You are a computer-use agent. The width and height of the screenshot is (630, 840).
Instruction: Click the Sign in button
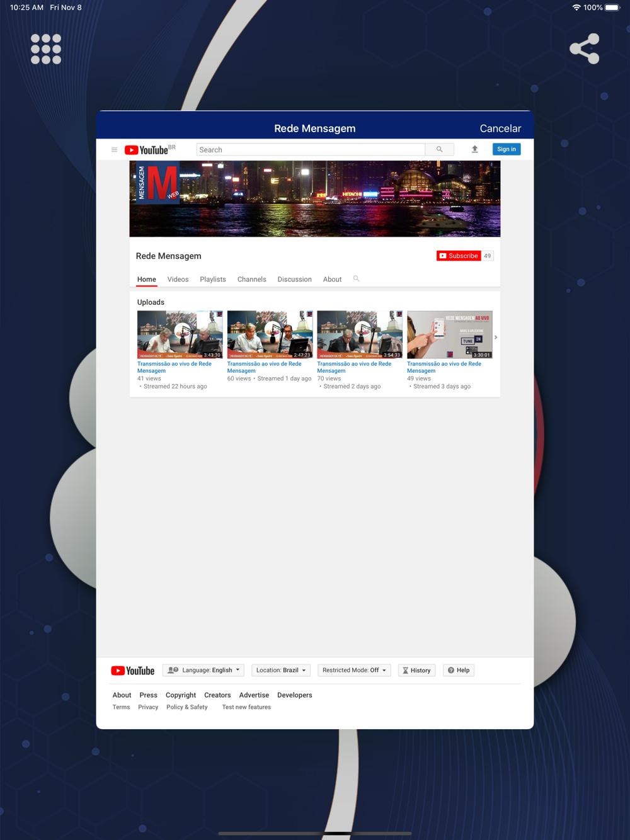click(507, 149)
